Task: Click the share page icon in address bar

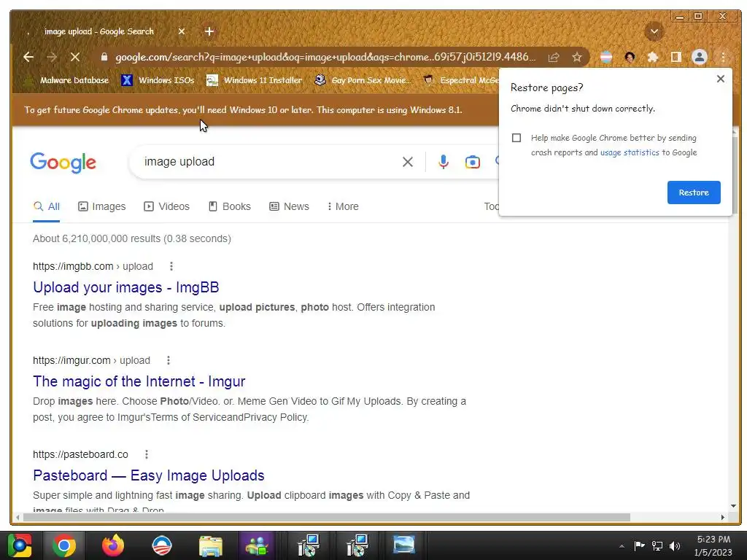Action: pyautogui.click(x=554, y=58)
